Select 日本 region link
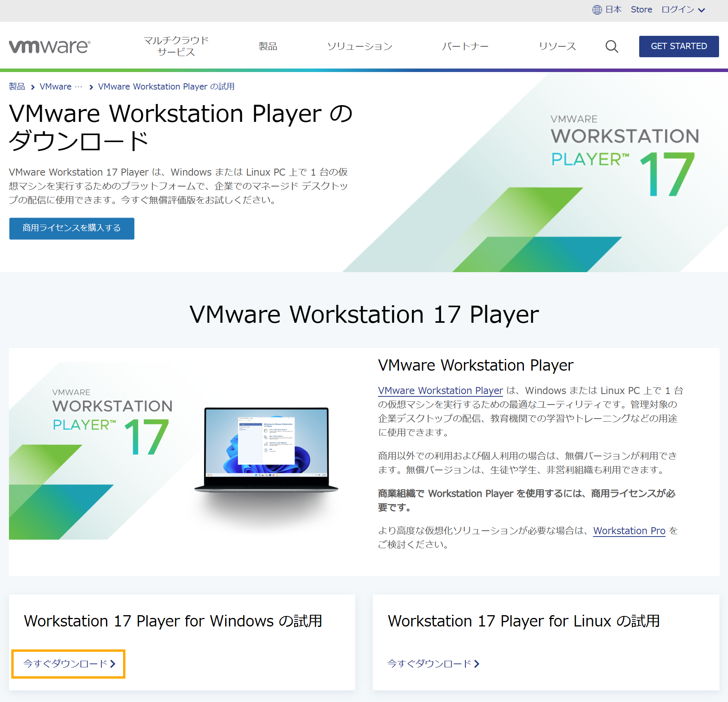This screenshot has width=728, height=702. coord(613,10)
